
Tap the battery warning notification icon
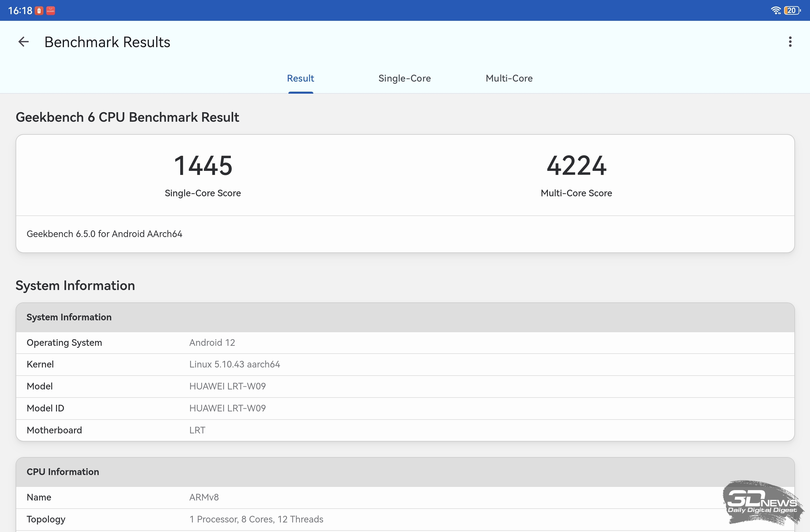click(x=39, y=10)
